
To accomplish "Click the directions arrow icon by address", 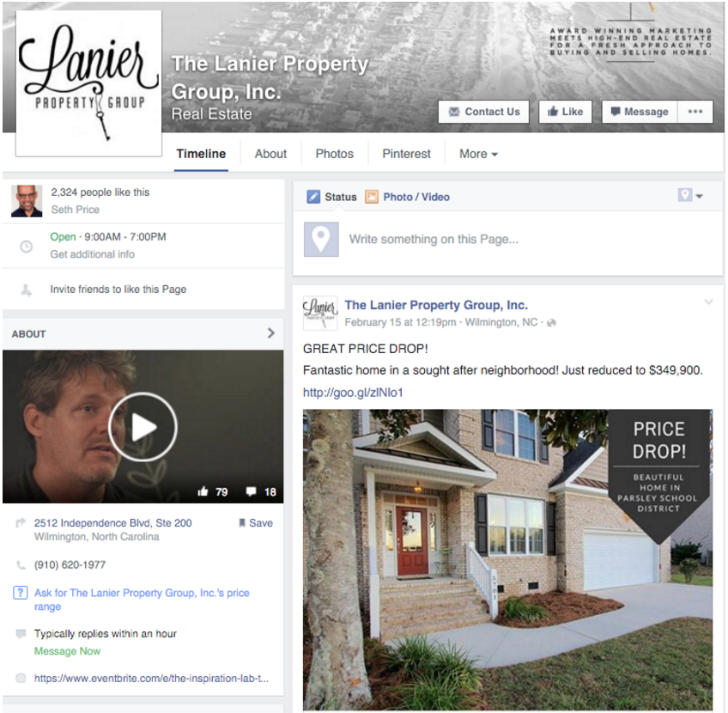I will point(21,523).
